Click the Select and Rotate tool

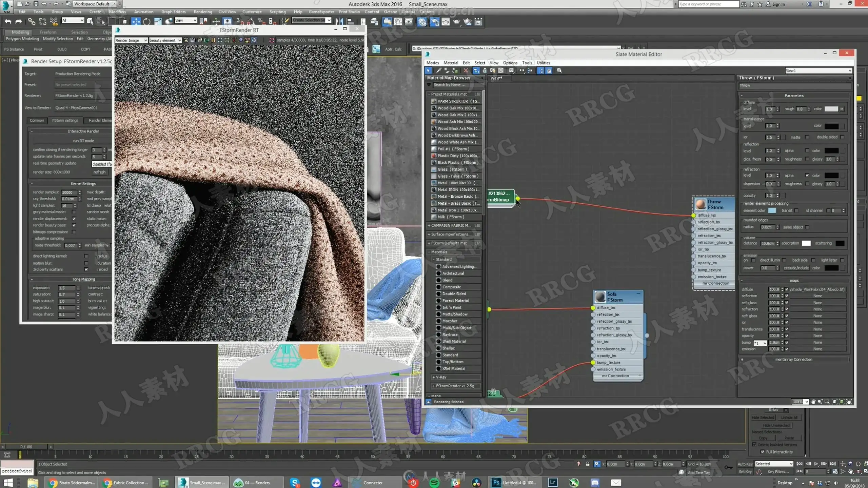point(147,22)
